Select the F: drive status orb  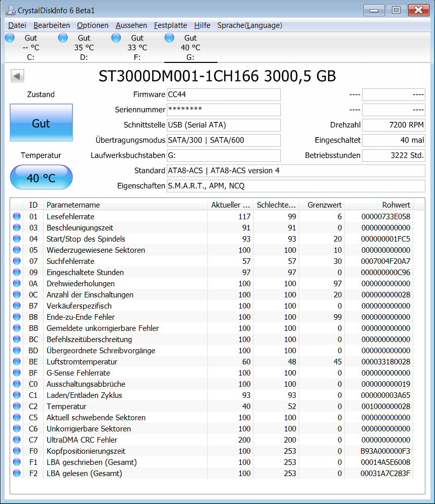(x=116, y=38)
